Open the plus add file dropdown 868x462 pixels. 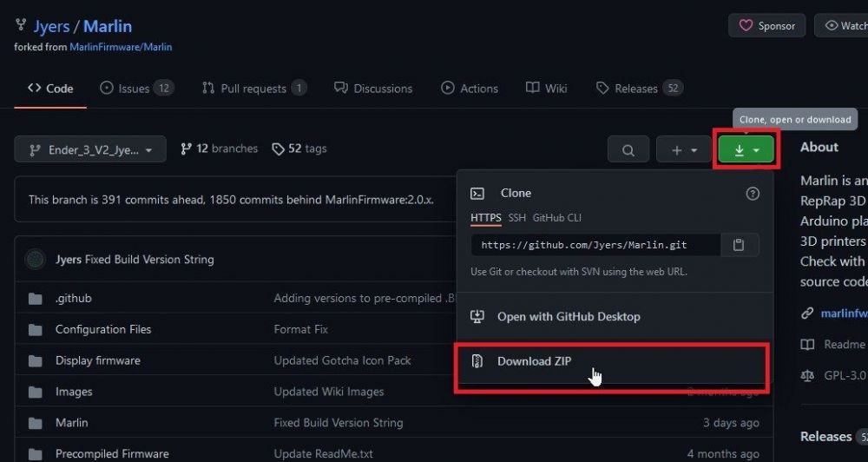(684, 150)
